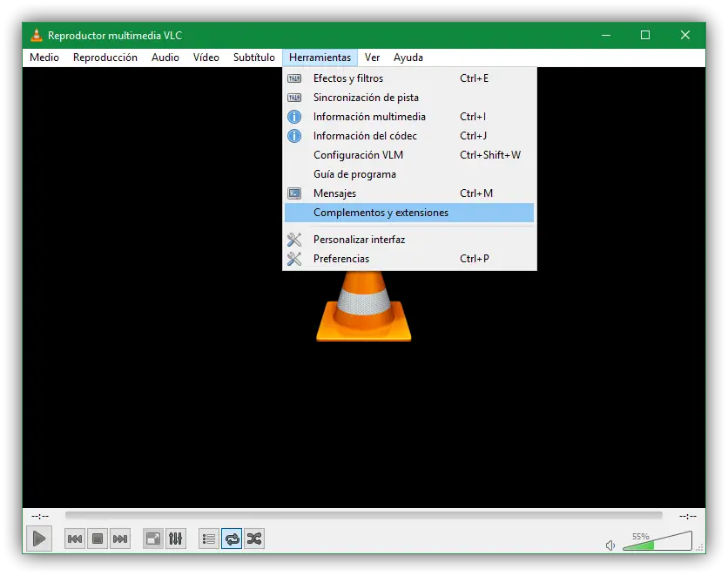Click the window resize grip corner
The height and width of the screenshot is (576, 728).
(x=700, y=547)
